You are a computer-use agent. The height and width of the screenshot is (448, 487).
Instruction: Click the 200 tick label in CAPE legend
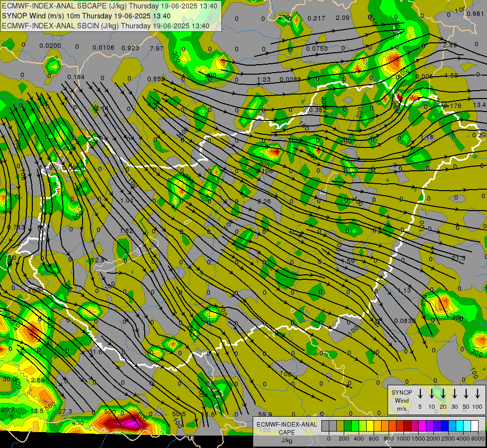[344, 439]
